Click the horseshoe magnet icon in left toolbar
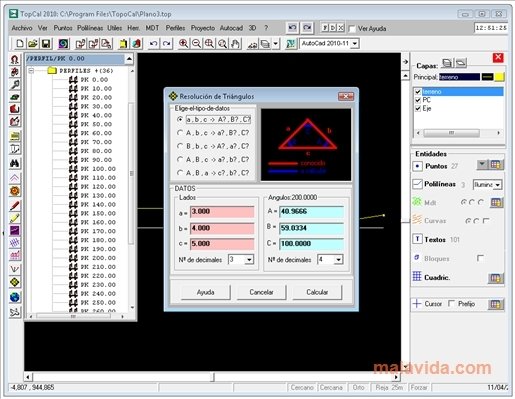Screen dimensions: 515x399 pos(15,60)
